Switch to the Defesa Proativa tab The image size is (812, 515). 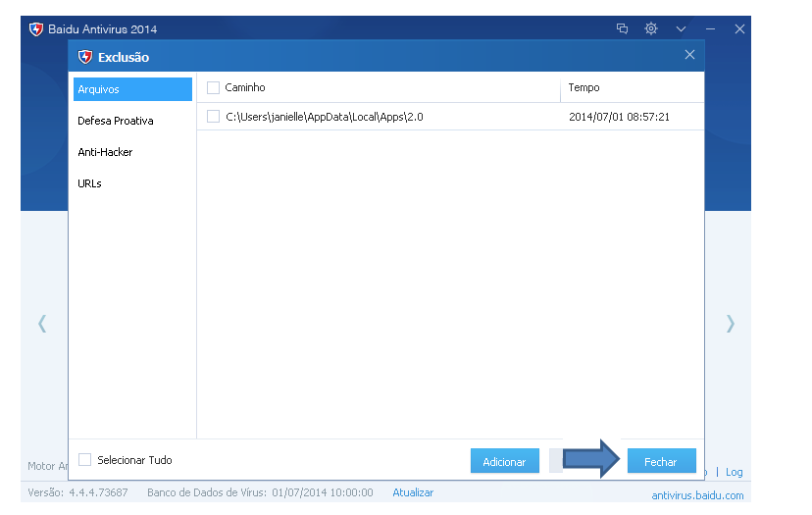(116, 121)
